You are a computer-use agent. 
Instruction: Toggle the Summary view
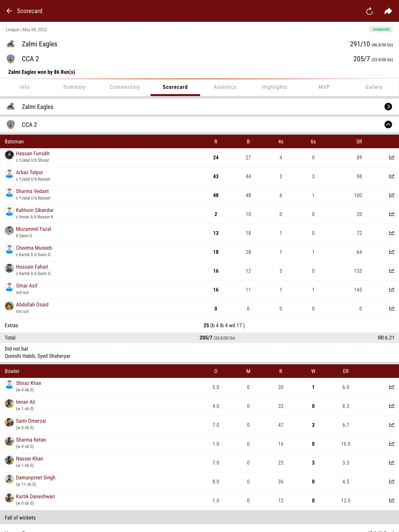click(74, 87)
